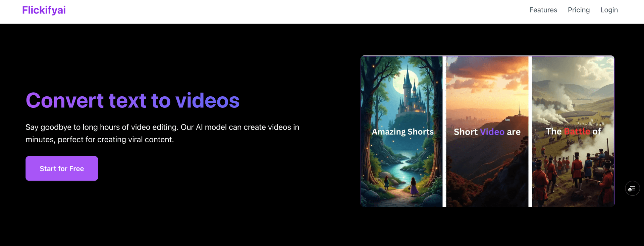Click the 'Say goodbye to long hours' paragraph
Screen dimensions: 644x246
tap(162, 133)
